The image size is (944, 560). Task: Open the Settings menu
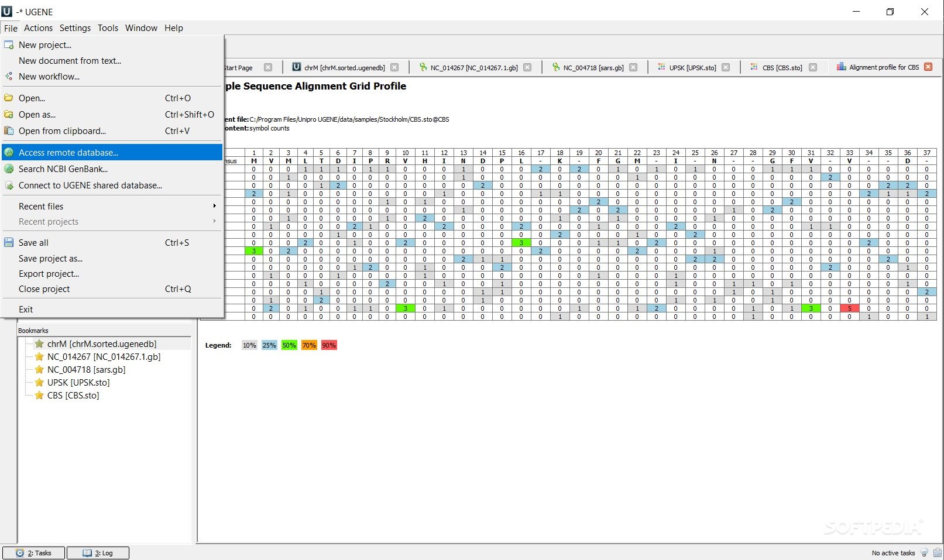75,28
